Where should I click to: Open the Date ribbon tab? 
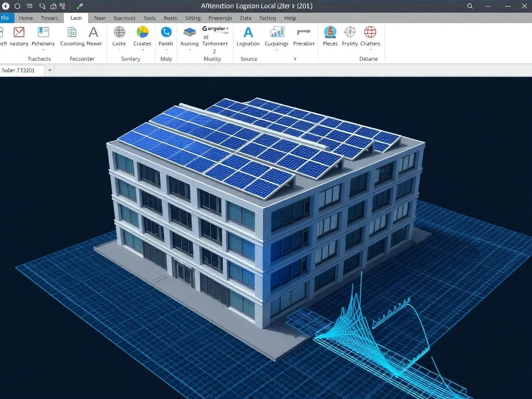[x=246, y=18]
